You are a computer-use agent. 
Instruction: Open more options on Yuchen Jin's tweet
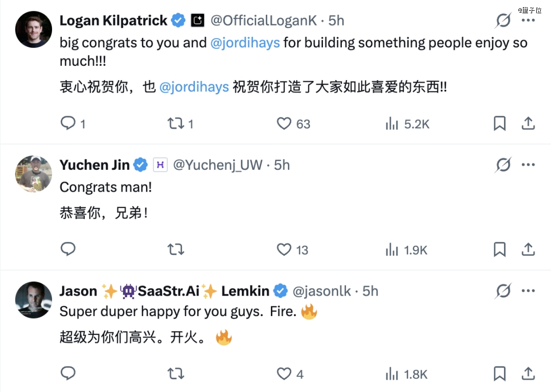coord(528,165)
